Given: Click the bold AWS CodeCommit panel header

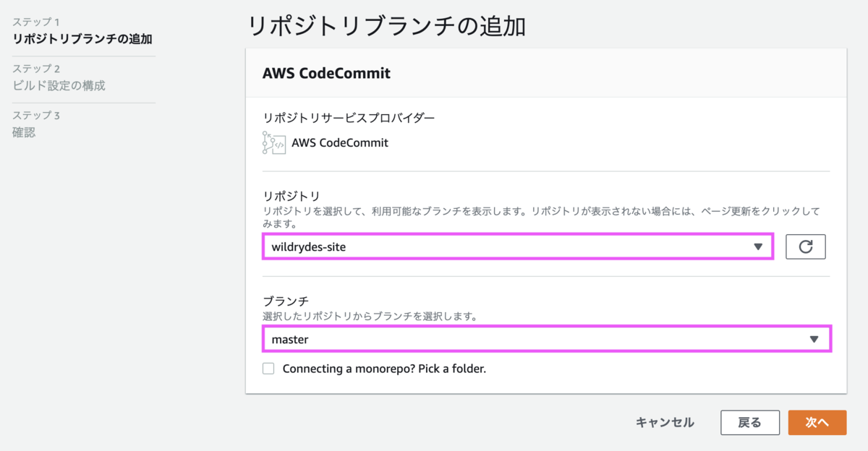Looking at the screenshot, I should [x=326, y=73].
